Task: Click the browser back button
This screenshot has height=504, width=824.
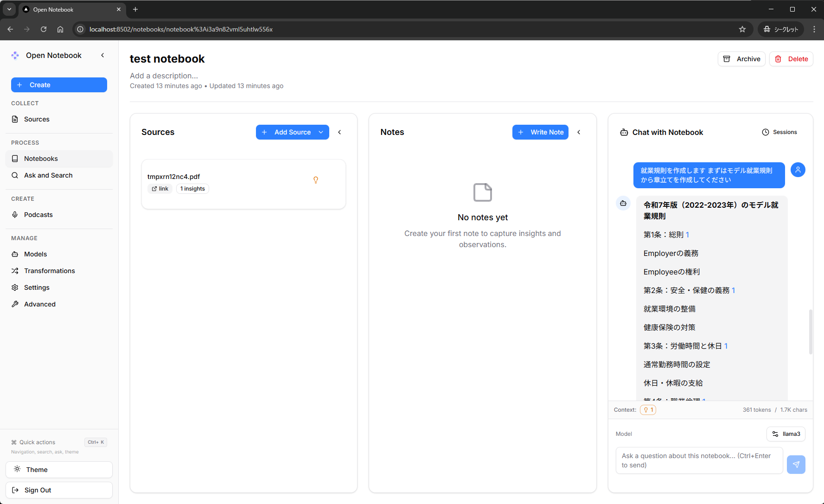Action: point(10,29)
